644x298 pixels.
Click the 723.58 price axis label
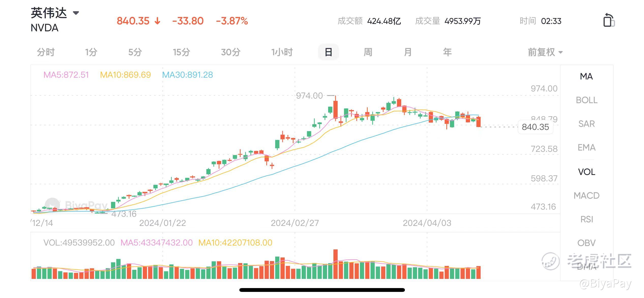point(544,149)
